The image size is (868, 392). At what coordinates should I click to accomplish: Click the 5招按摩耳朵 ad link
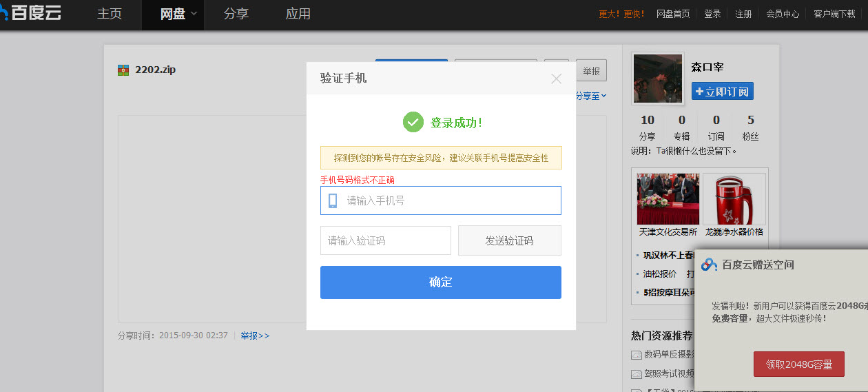(x=668, y=292)
